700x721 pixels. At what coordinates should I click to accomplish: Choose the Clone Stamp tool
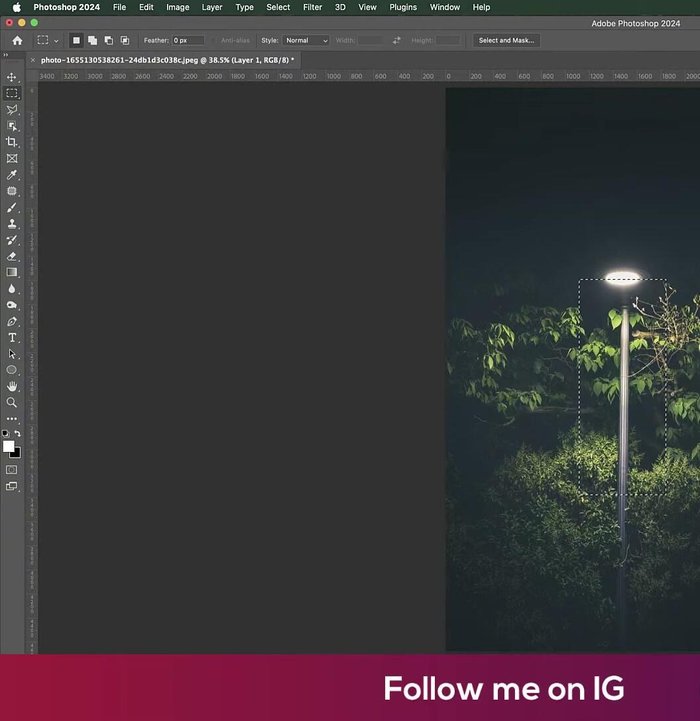coord(12,224)
